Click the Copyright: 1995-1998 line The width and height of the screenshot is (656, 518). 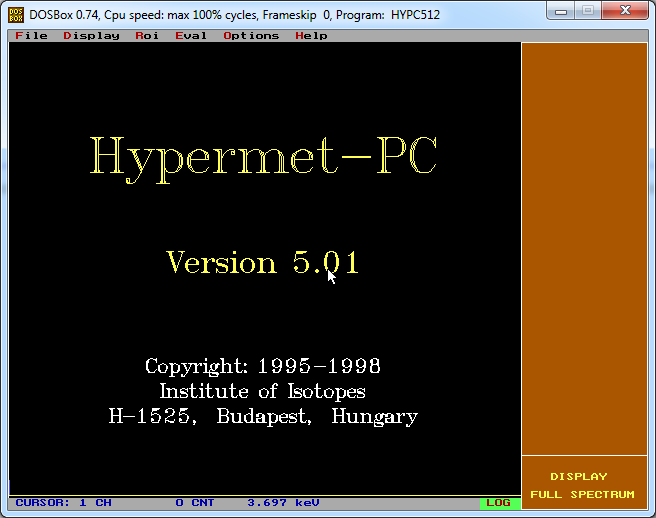pyautogui.click(x=263, y=366)
